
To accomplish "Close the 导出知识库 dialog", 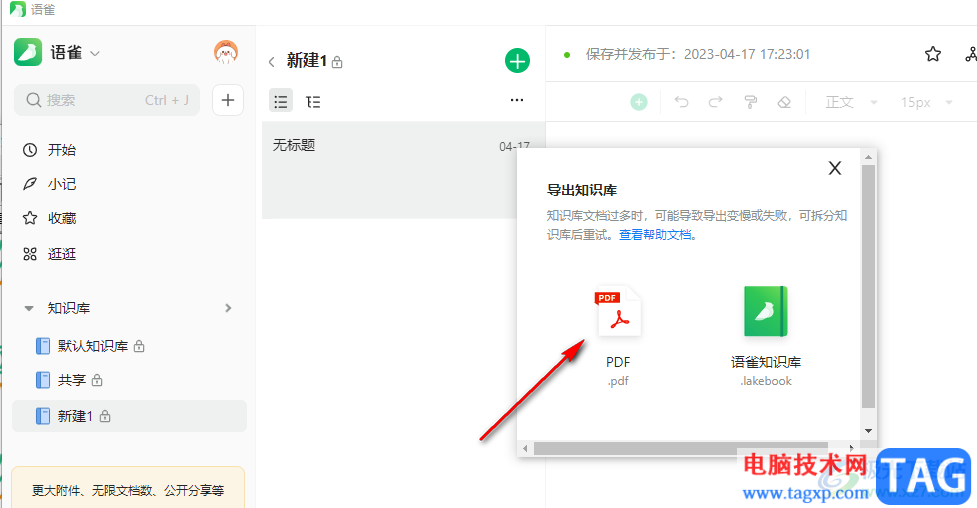I will [835, 168].
